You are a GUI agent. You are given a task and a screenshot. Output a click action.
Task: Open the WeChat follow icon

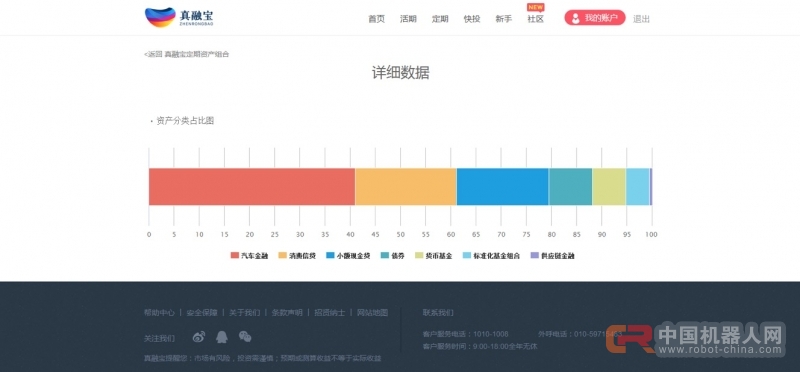(x=245, y=337)
